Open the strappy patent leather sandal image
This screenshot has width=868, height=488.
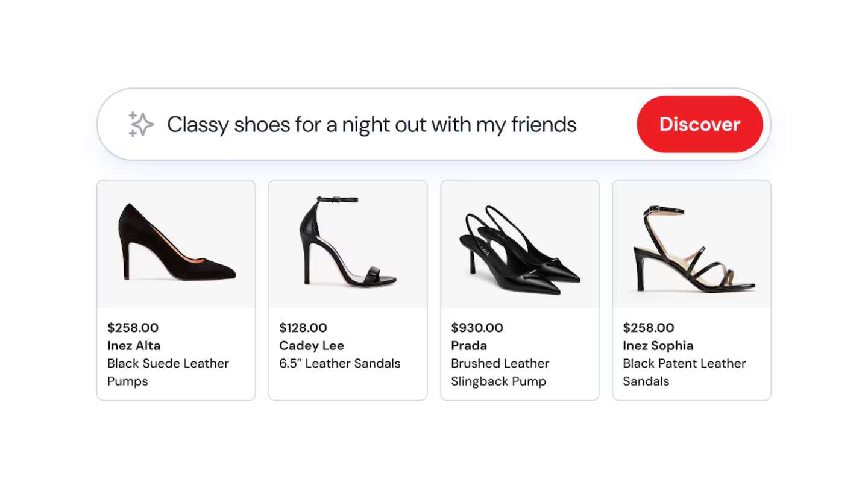point(691,244)
